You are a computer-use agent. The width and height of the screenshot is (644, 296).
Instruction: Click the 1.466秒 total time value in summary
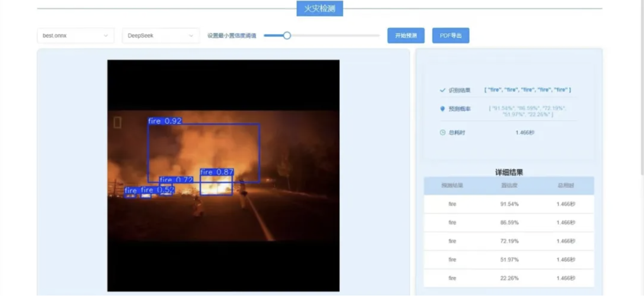(525, 132)
